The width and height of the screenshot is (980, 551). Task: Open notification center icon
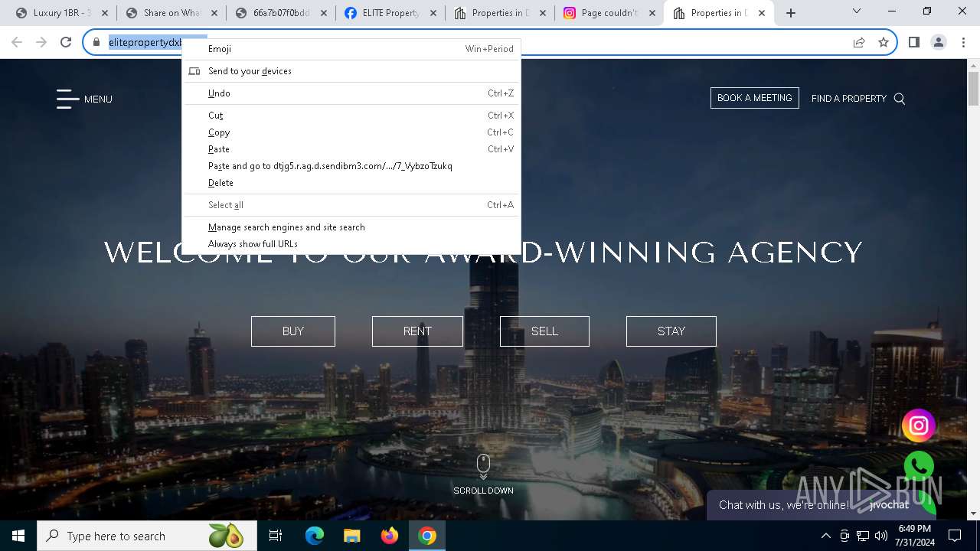pos(955,536)
